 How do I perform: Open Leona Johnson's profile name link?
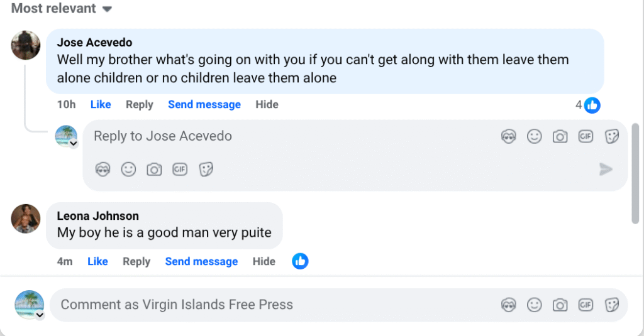pos(98,216)
